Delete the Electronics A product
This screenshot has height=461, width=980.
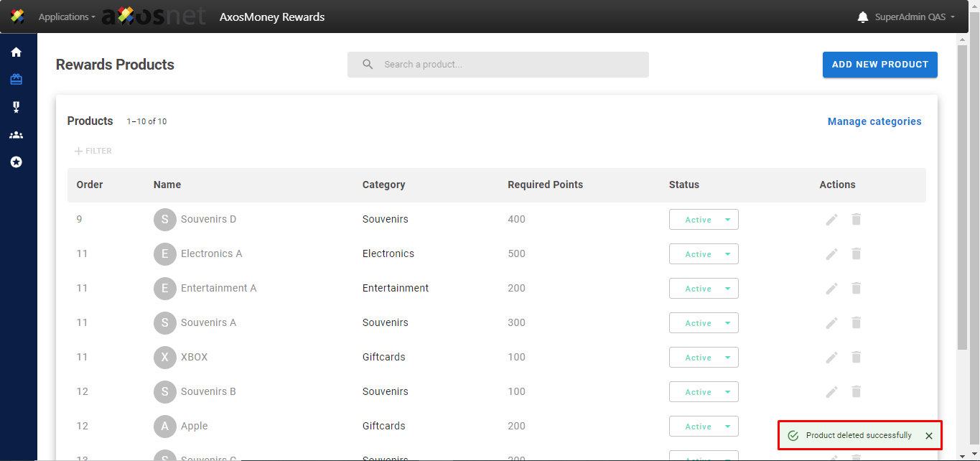(x=856, y=254)
